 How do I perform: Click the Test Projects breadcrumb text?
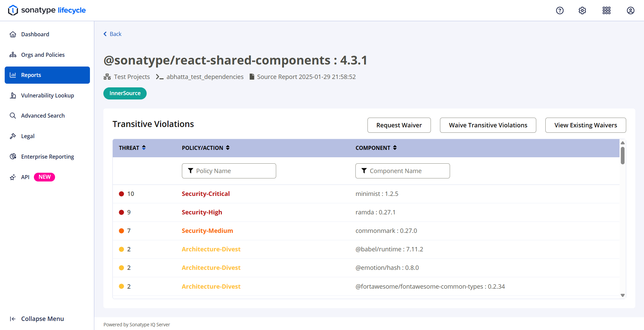coord(132,77)
